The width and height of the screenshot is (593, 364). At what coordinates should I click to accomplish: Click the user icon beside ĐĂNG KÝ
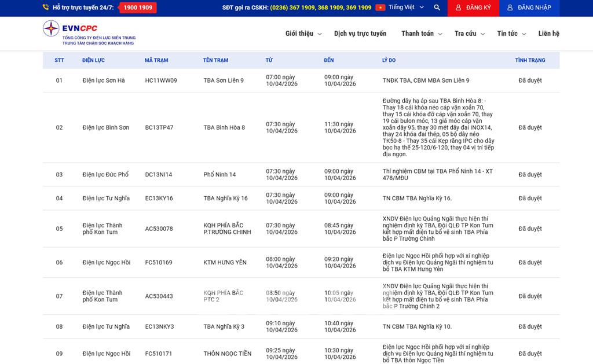click(x=459, y=8)
